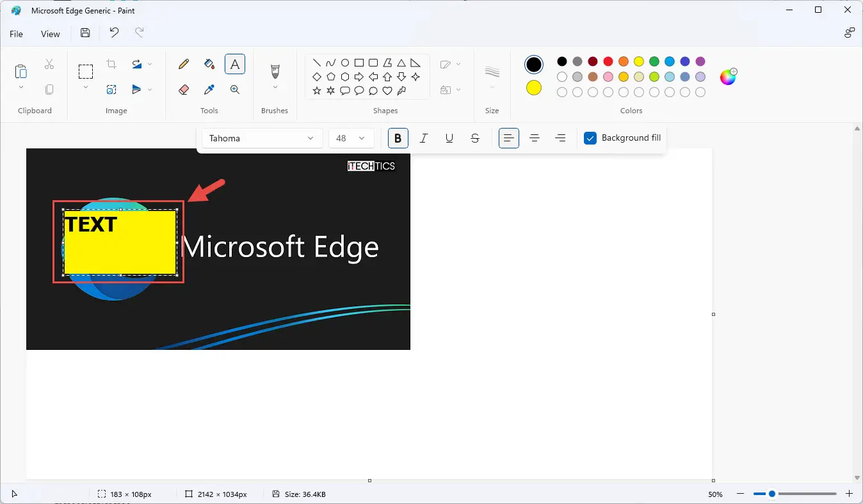
Task: Click the zoom slider handle
Action: pyautogui.click(x=772, y=494)
